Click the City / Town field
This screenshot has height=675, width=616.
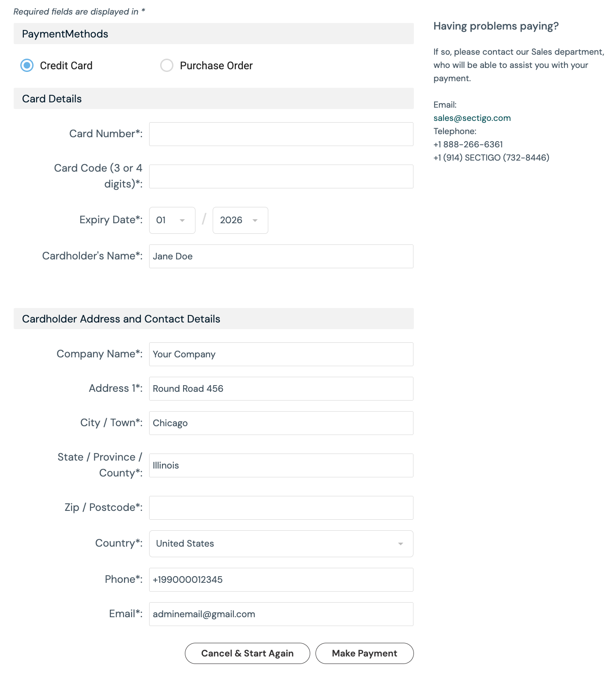pos(281,423)
